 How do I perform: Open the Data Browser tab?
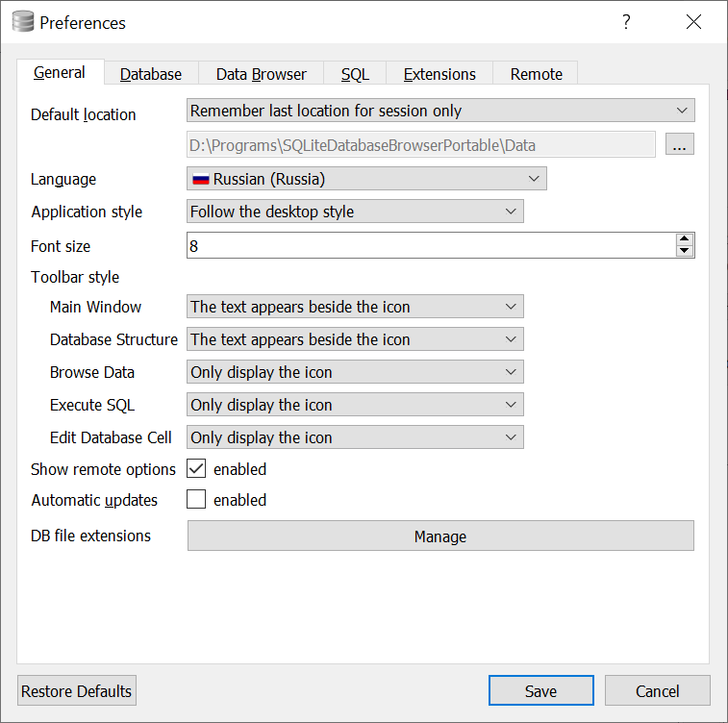[x=261, y=74]
